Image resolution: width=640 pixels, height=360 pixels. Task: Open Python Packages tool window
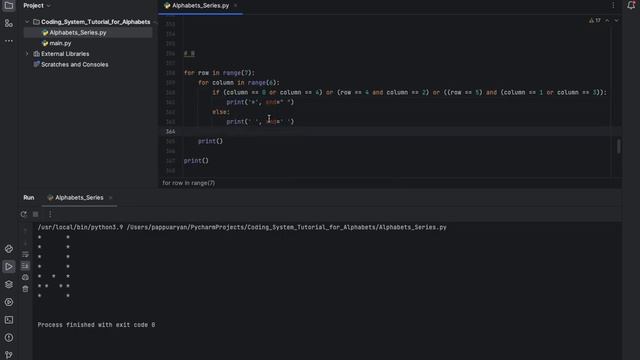(x=9, y=249)
